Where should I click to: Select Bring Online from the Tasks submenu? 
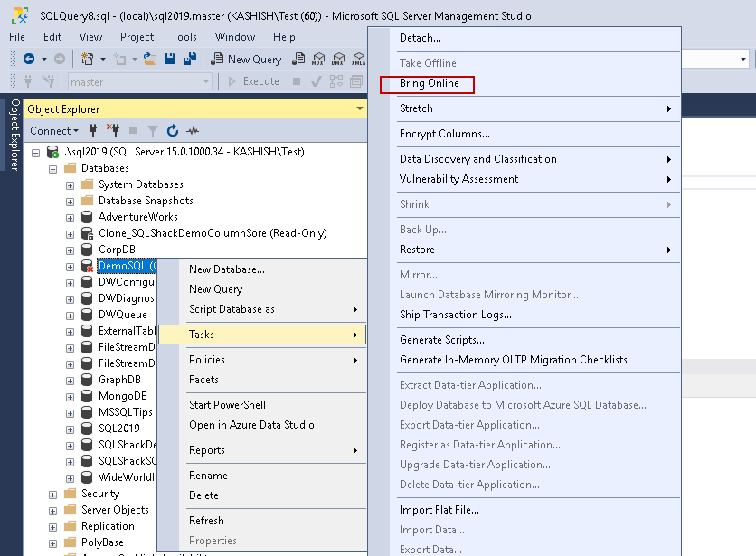430,83
